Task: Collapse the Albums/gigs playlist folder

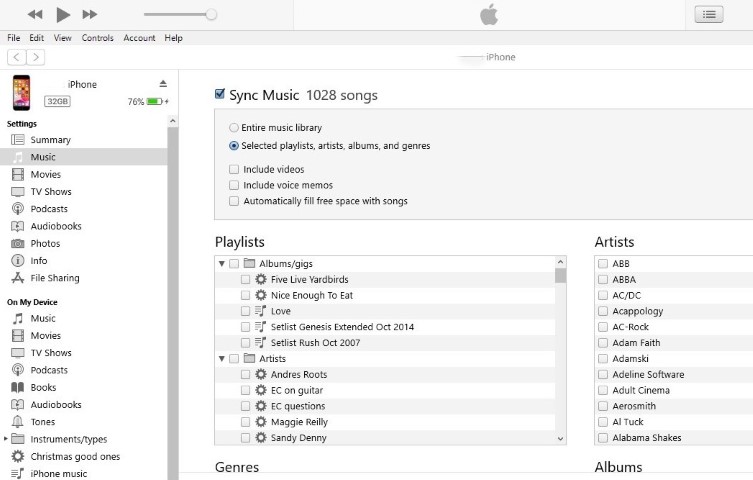Action: [x=221, y=263]
